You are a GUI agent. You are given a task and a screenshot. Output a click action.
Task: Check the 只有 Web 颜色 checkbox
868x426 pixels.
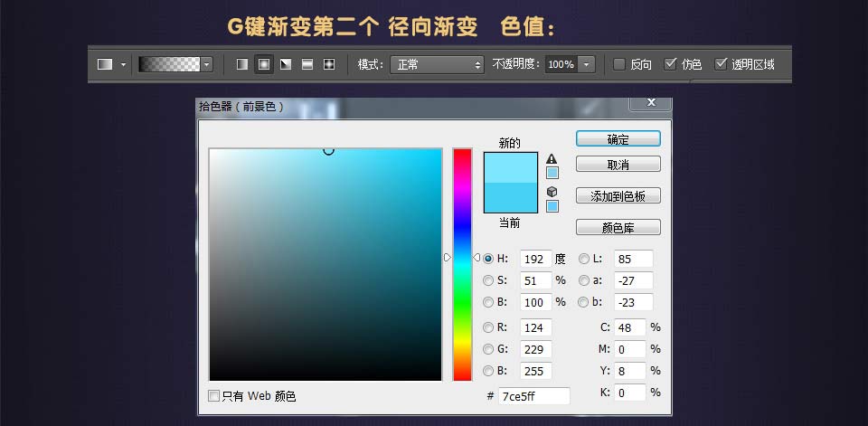tap(214, 396)
